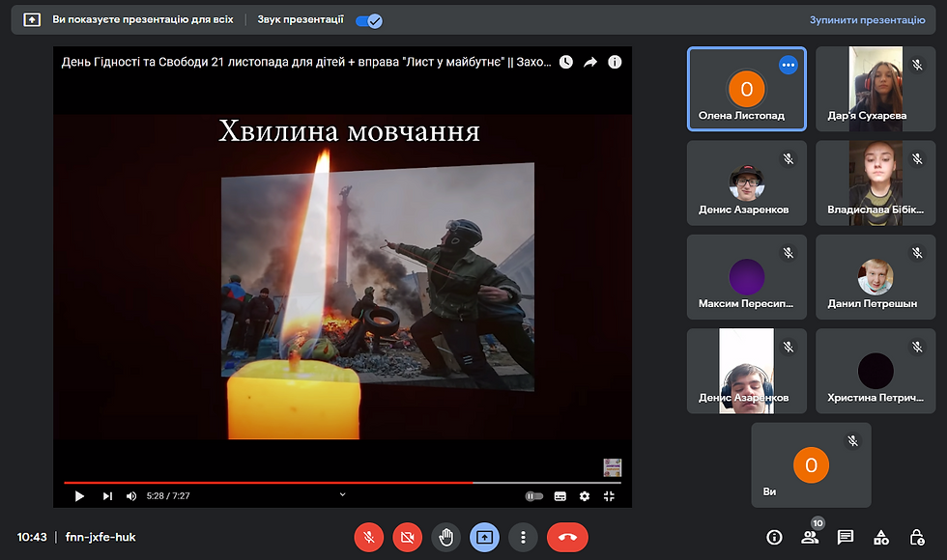Open Watch later clock icon on video
The image size is (947, 560).
click(566, 62)
